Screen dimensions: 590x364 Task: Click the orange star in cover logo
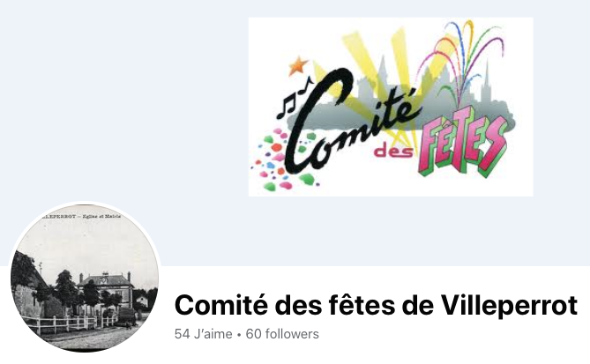(x=298, y=65)
